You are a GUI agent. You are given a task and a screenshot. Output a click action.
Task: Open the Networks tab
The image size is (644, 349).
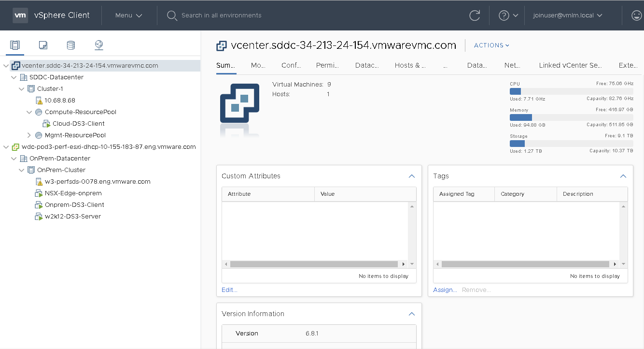512,66
